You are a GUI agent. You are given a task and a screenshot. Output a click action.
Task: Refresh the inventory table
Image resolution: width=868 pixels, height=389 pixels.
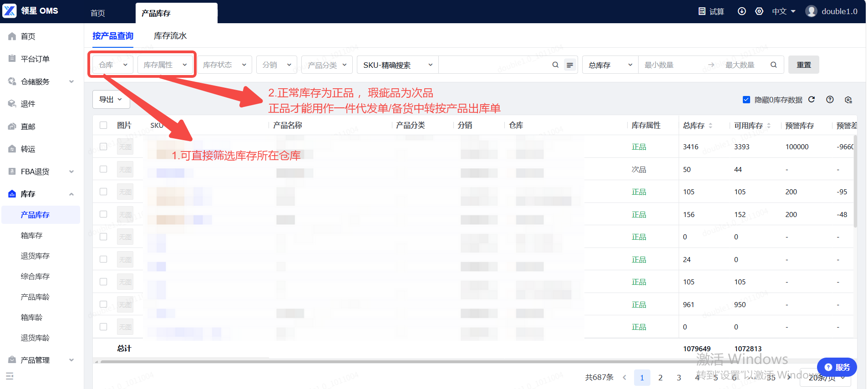[x=812, y=100]
